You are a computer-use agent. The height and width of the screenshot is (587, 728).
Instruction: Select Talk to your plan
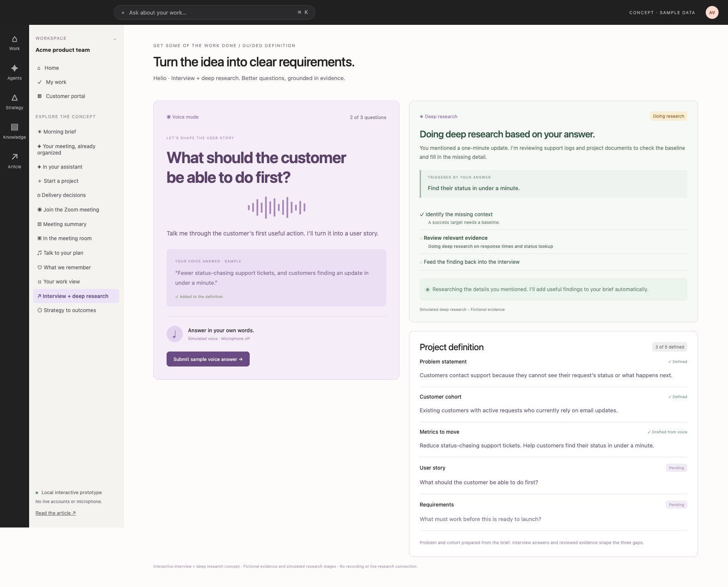76,253
